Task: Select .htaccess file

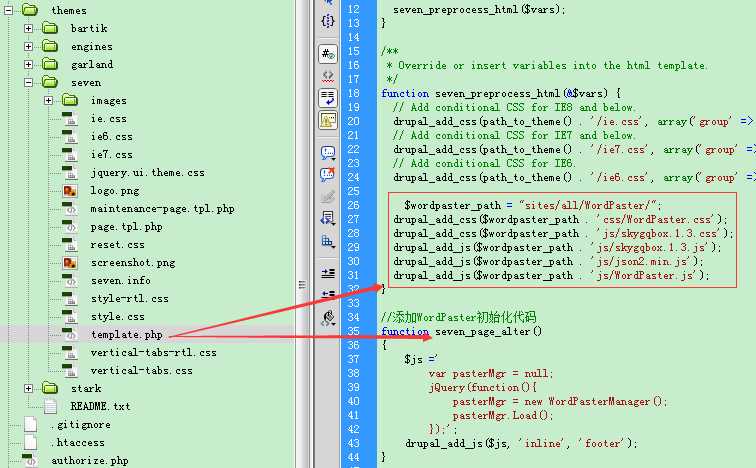Action: click(x=77, y=442)
